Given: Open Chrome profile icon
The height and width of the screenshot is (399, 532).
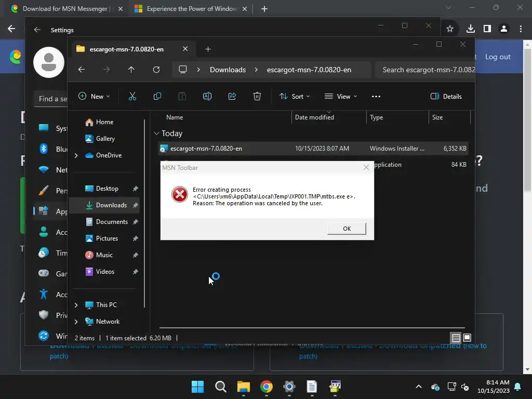Looking at the screenshot, I should (x=504, y=29).
